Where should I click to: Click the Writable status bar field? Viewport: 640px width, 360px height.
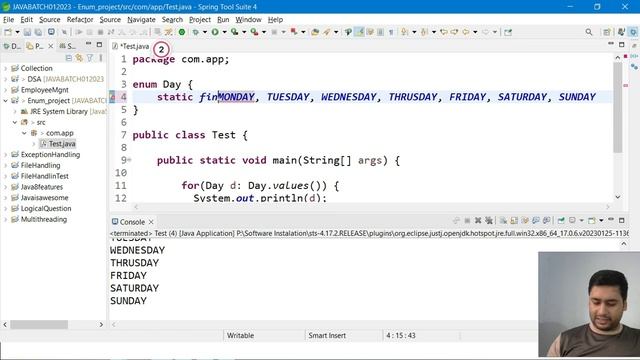pyautogui.click(x=240, y=336)
